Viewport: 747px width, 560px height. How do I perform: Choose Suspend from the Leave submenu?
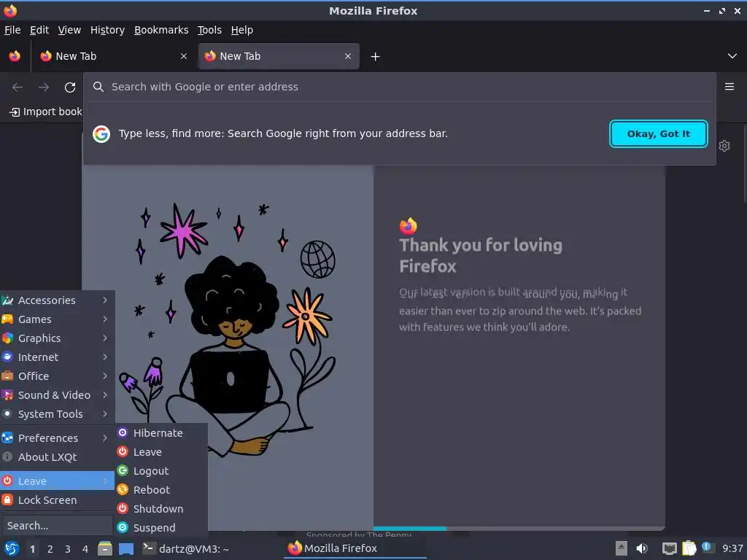point(161,528)
